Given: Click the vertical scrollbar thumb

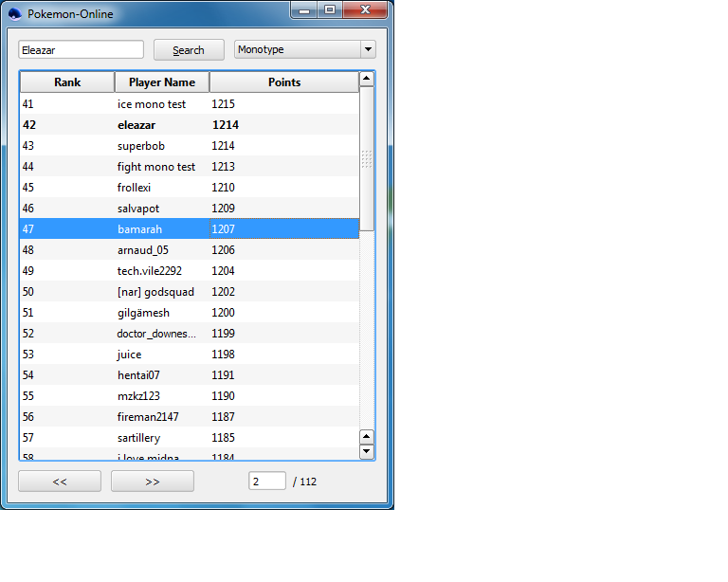Looking at the screenshot, I should click(367, 158).
